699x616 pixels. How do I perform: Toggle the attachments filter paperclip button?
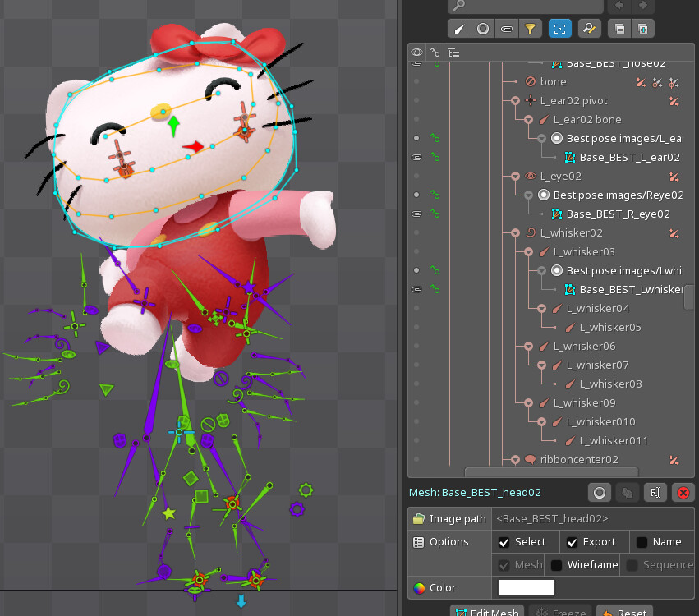click(x=507, y=29)
